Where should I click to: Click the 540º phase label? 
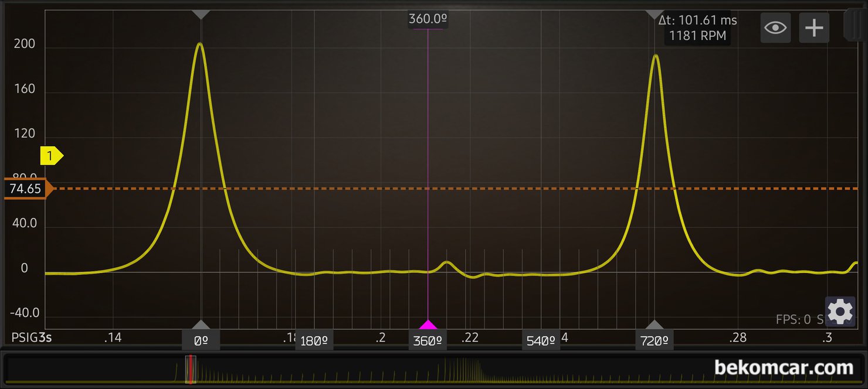click(541, 340)
